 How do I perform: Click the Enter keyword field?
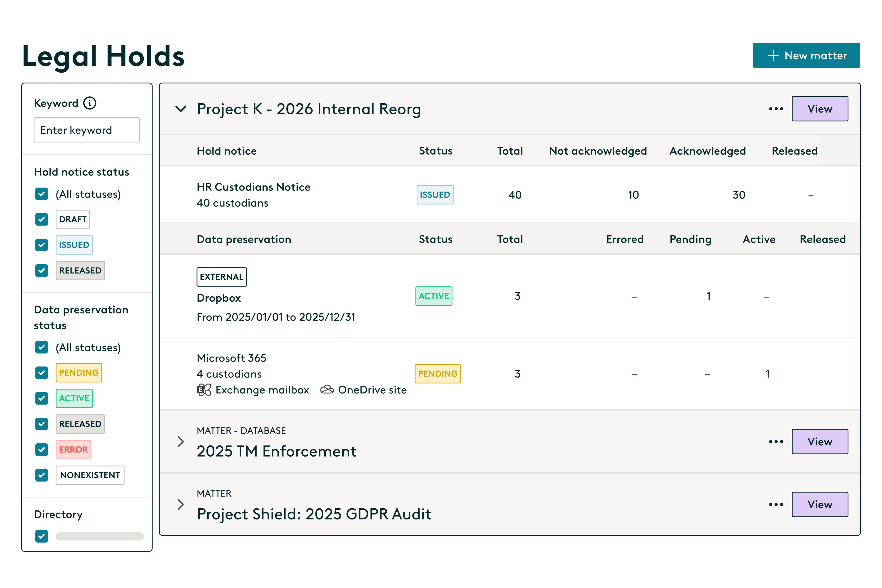[87, 130]
